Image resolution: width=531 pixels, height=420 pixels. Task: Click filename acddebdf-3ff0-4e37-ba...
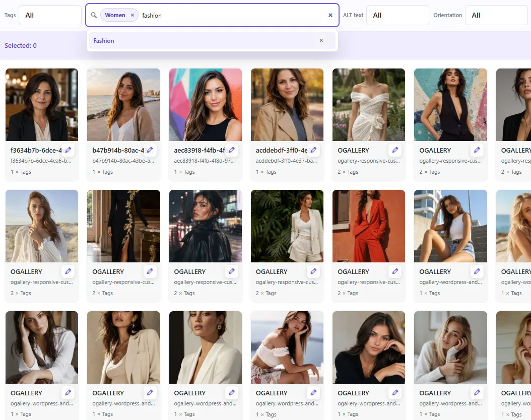coord(287,161)
